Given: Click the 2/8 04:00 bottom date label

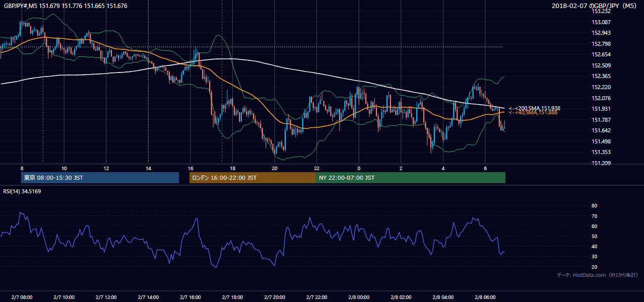Looking at the screenshot, I should pos(443,297).
